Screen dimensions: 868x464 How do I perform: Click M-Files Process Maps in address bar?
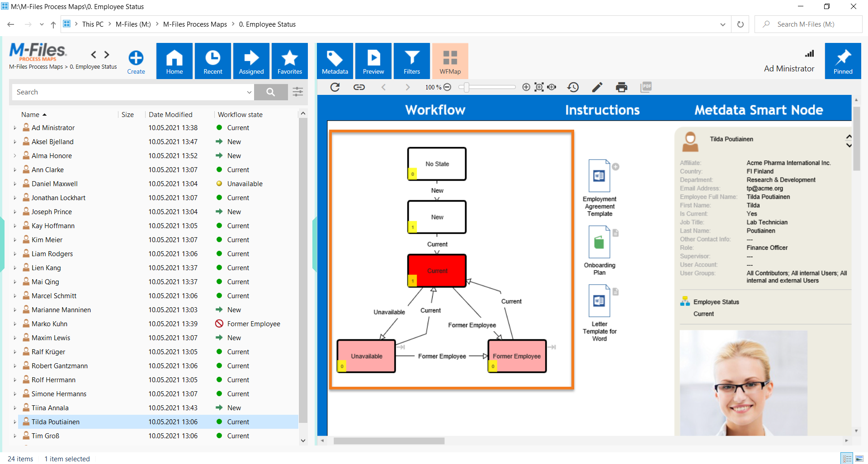[195, 24]
